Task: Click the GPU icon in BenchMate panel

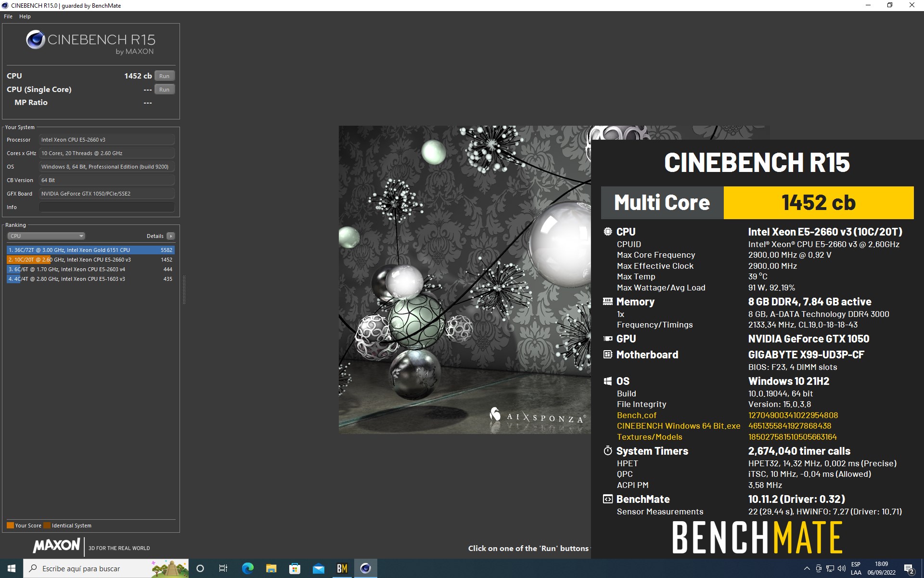Action: click(x=608, y=339)
